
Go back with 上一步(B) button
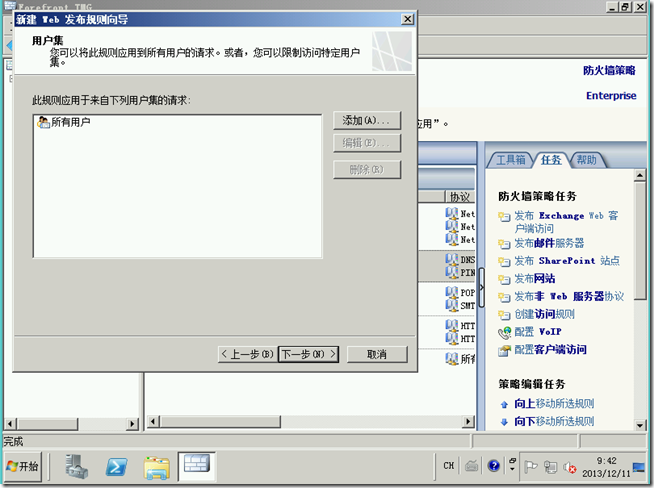(248, 354)
